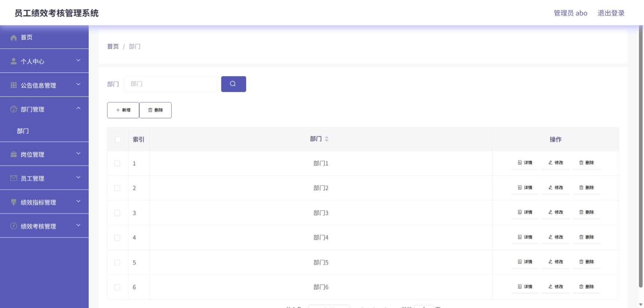Click the home icon beside 首页 in sidebar
The width and height of the screenshot is (644, 308).
(x=14, y=37)
